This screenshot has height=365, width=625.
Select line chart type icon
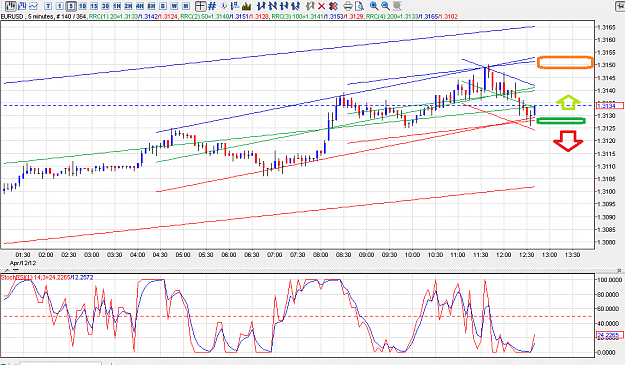pyautogui.click(x=33, y=6)
